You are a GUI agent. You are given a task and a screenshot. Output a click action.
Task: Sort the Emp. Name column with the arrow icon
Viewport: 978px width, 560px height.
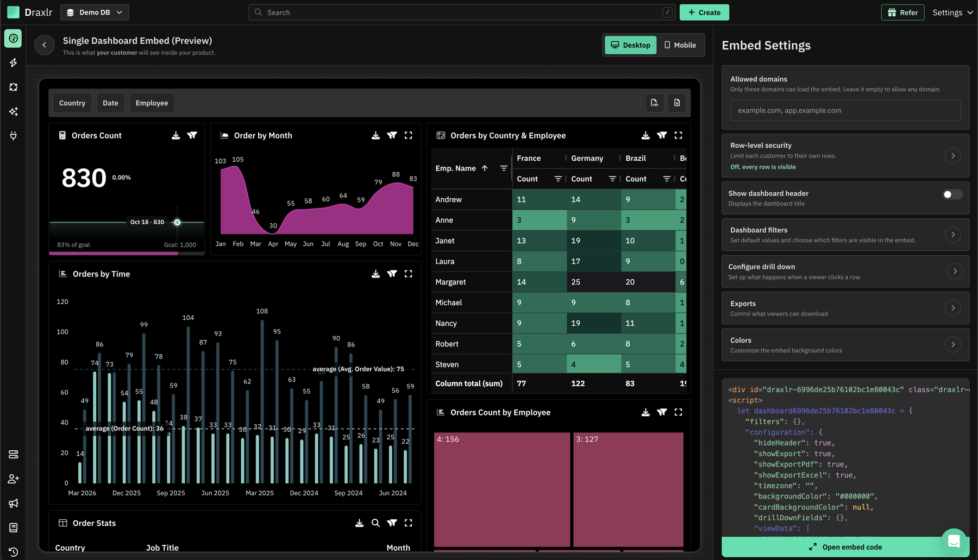485,168
